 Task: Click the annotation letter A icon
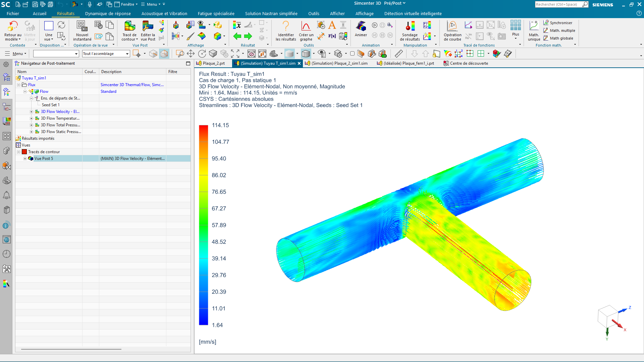(x=332, y=25)
